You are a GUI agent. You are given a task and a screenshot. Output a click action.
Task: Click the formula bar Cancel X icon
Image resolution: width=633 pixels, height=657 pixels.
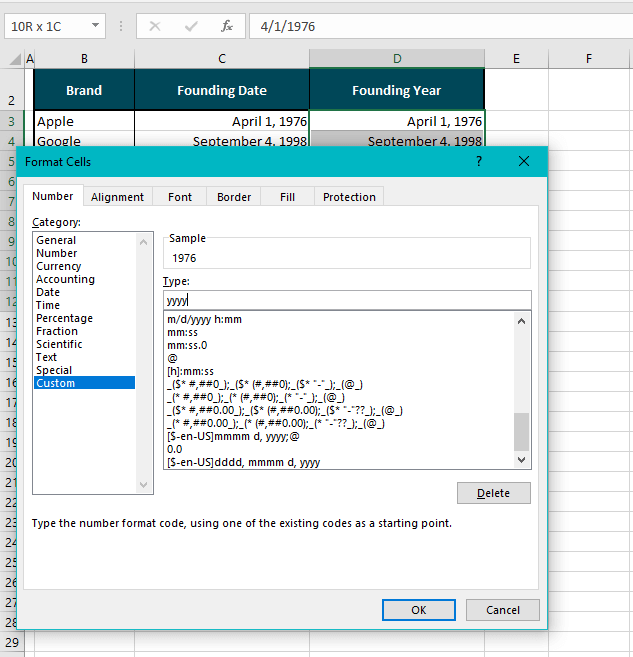point(155,26)
